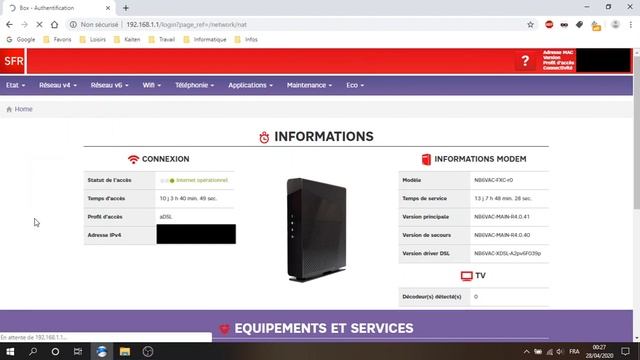Open a new browser tab
Screen dimensions: 640x360
126,8
